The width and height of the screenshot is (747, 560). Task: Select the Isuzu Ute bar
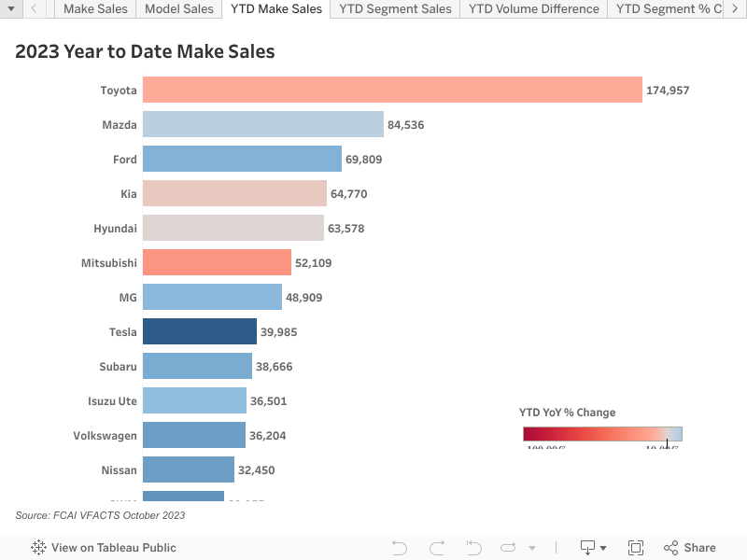coord(194,400)
